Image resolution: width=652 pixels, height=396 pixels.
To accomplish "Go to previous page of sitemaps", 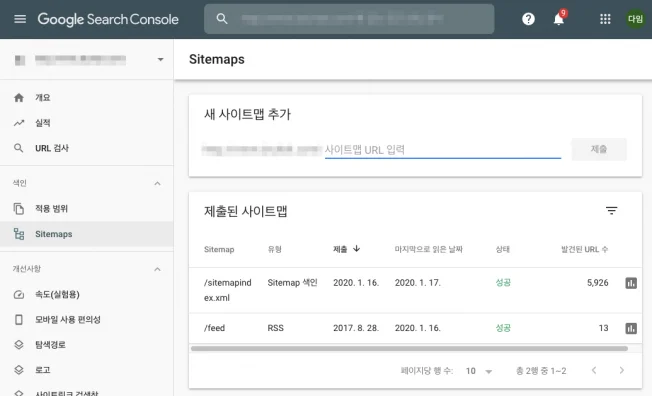I will pos(594,370).
